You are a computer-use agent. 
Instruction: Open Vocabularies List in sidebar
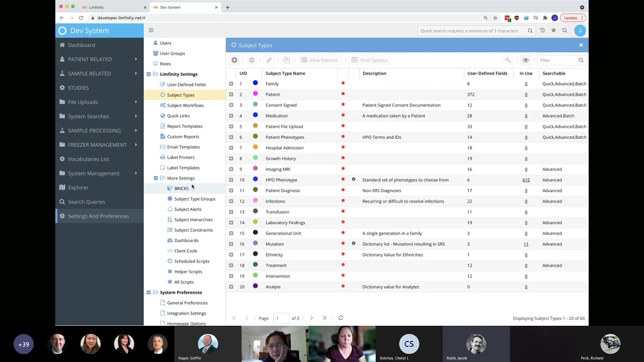(99, 159)
